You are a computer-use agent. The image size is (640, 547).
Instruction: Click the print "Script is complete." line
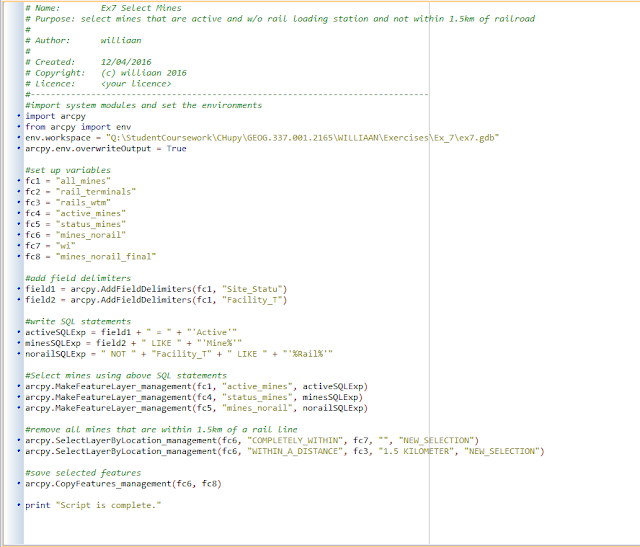pyautogui.click(x=93, y=505)
